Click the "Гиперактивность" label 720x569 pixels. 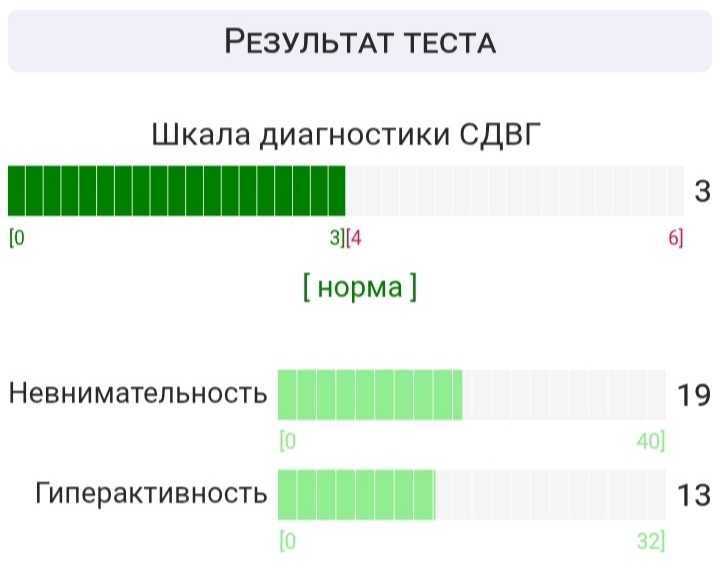(x=151, y=494)
